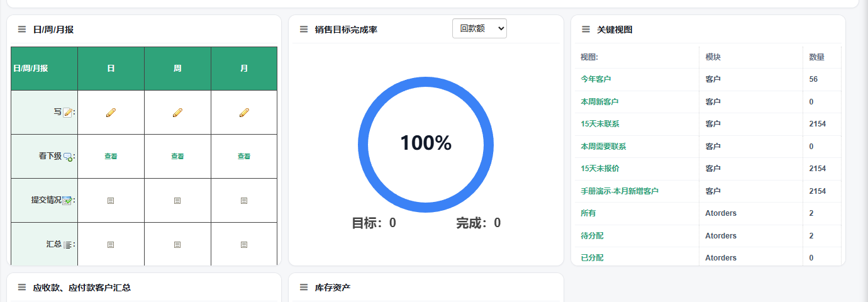This screenshot has width=868, height=302.
Task: Click Atorders module cell in 待分配 row
Action: [721, 235]
